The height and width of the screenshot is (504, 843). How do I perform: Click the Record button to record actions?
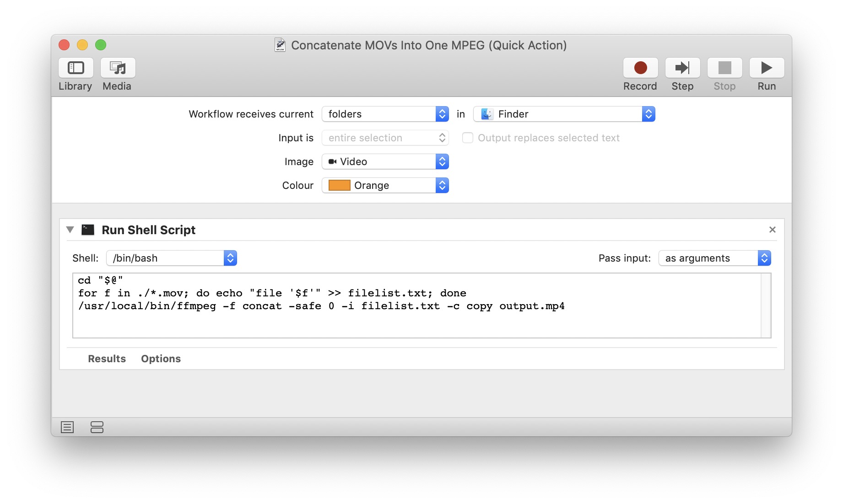[640, 67]
